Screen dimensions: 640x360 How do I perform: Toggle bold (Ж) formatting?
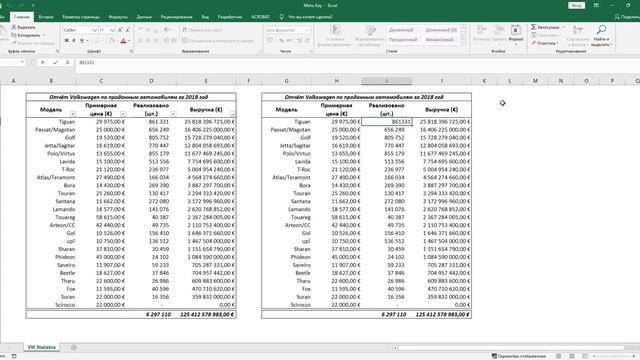(x=67, y=41)
